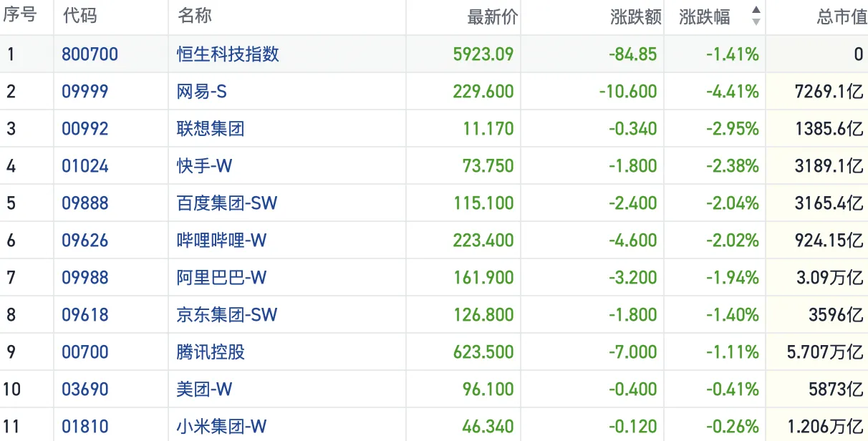Screen dimensions: 868x441
Task: Select the latest price 623.500
Action: click(483, 352)
